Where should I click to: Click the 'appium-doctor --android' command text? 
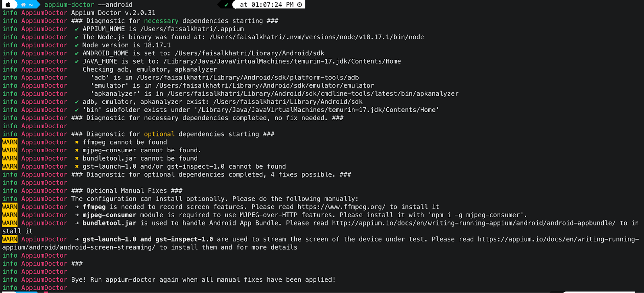tap(88, 5)
